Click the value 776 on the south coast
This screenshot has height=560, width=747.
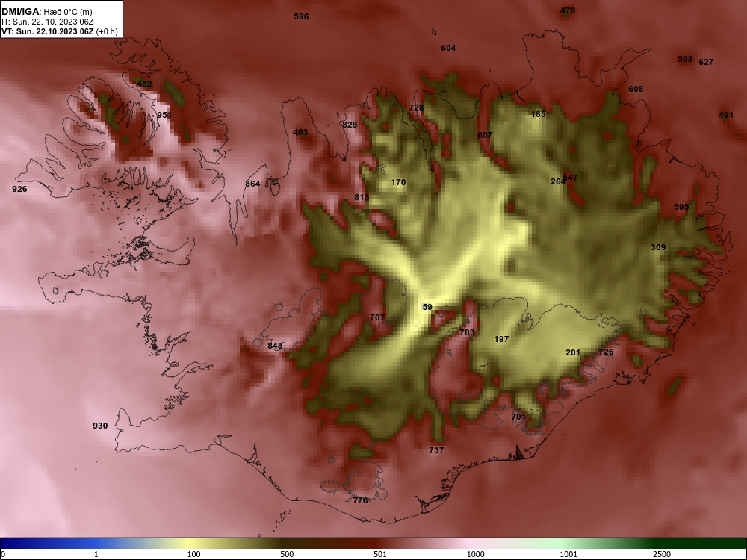coord(361,500)
